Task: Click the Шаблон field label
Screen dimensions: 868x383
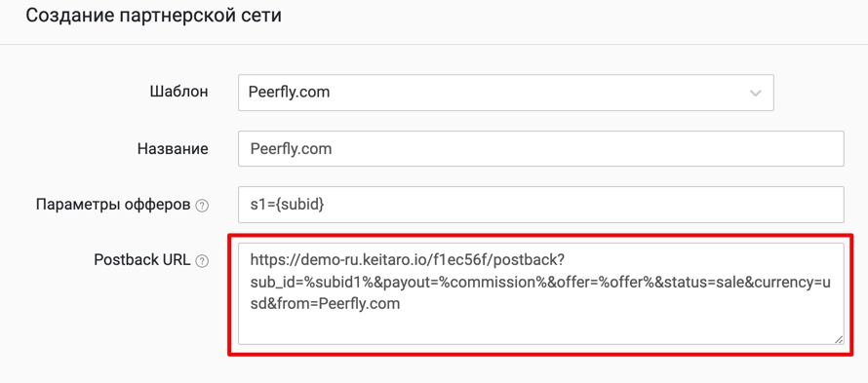Action: (x=178, y=92)
